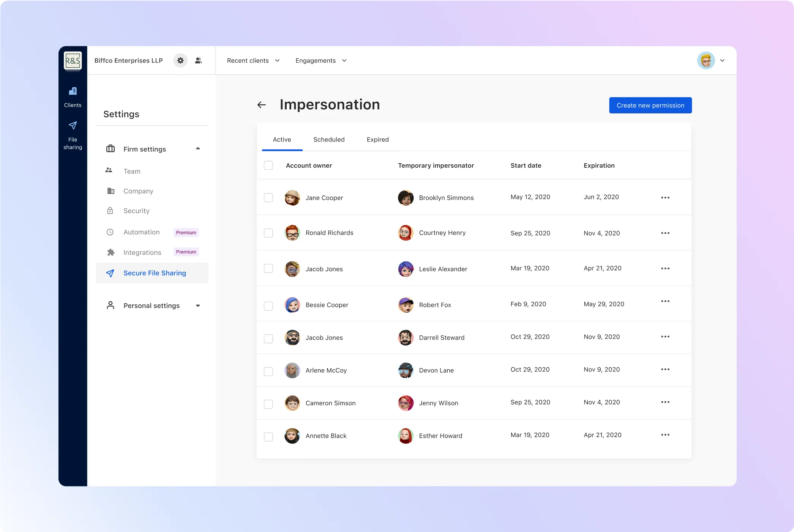Open Security in Firm settings
The width and height of the screenshot is (794, 532).
pyautogui.click(x=136, y=211)
